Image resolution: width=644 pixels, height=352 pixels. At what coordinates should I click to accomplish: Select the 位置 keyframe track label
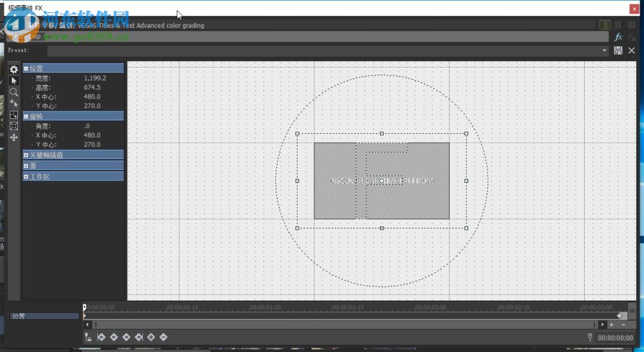click(x=44, y=316)
